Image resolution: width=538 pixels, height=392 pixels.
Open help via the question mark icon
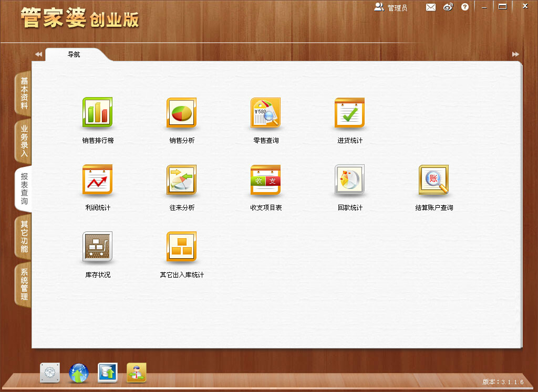tap(464, 7)
